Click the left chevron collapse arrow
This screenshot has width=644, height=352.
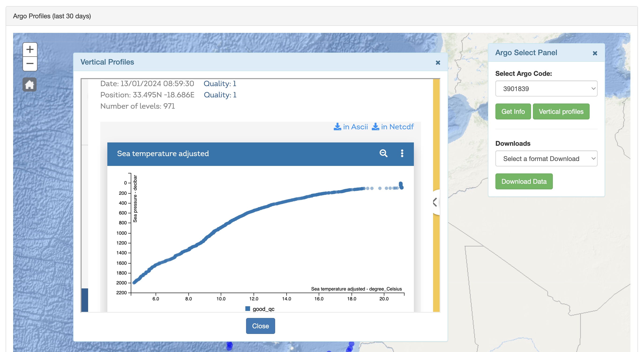435,202
